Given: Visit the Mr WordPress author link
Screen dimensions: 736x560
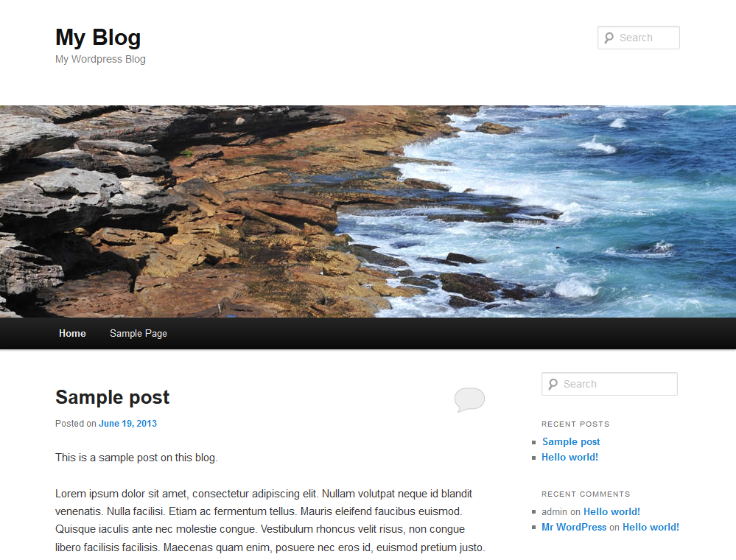Looking at the screenshot, I should click(574, 527).
